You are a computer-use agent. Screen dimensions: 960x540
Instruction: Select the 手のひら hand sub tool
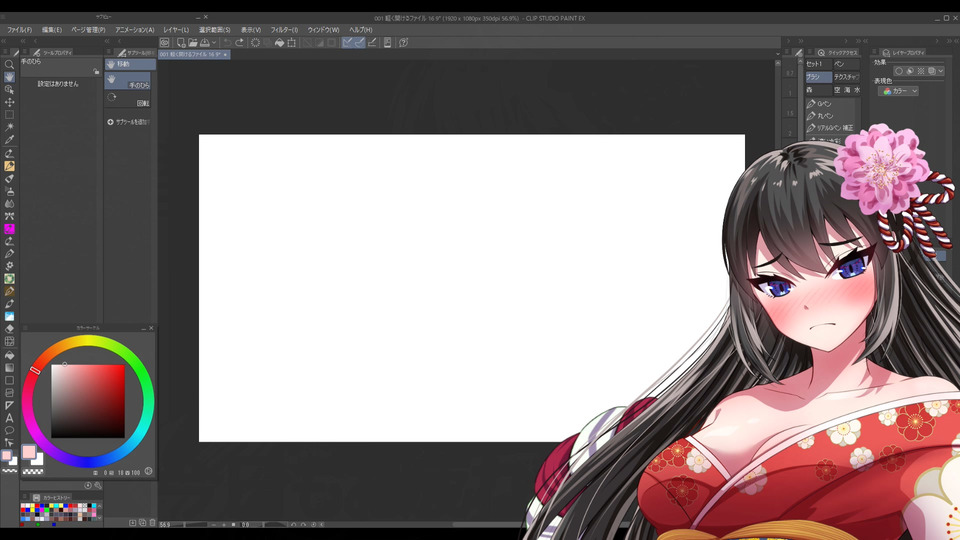coord(127,80)
